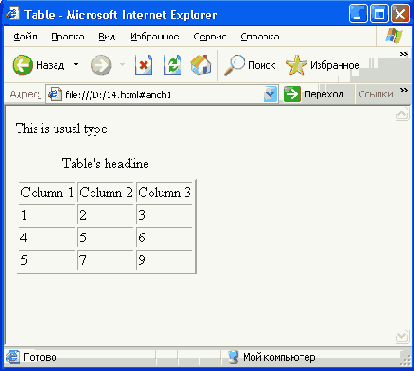Open Favorites with the star icon

click(296, 65)
